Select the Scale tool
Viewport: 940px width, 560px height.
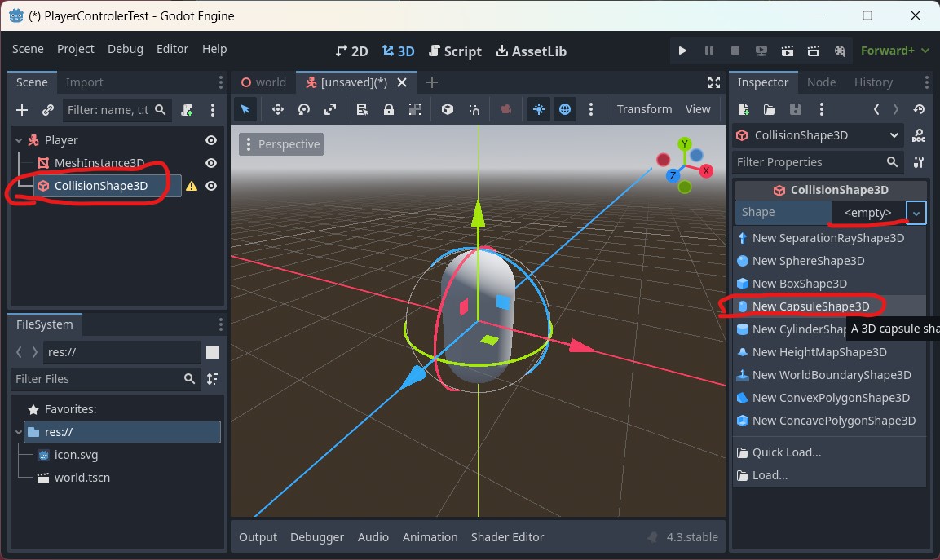click(x=329, y=108)
